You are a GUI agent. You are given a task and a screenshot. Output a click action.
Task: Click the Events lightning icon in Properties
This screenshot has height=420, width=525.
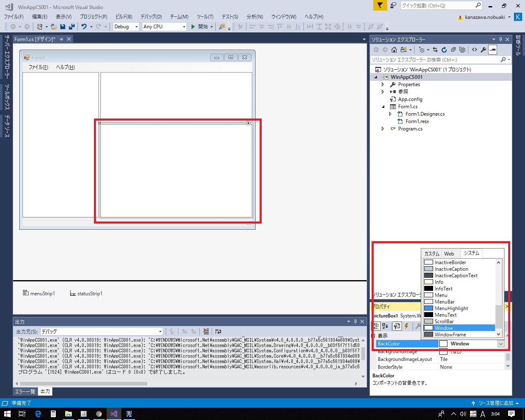click(x=406, y=326)
